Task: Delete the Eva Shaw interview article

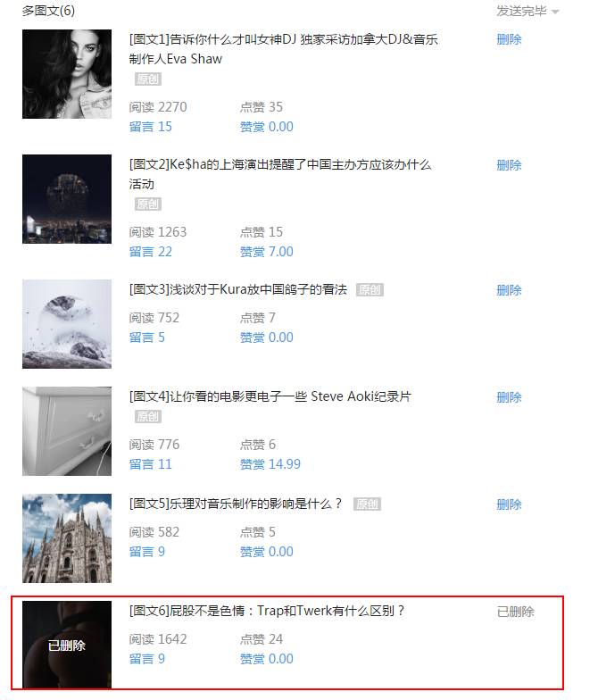Action: click(x=509, y=39)
